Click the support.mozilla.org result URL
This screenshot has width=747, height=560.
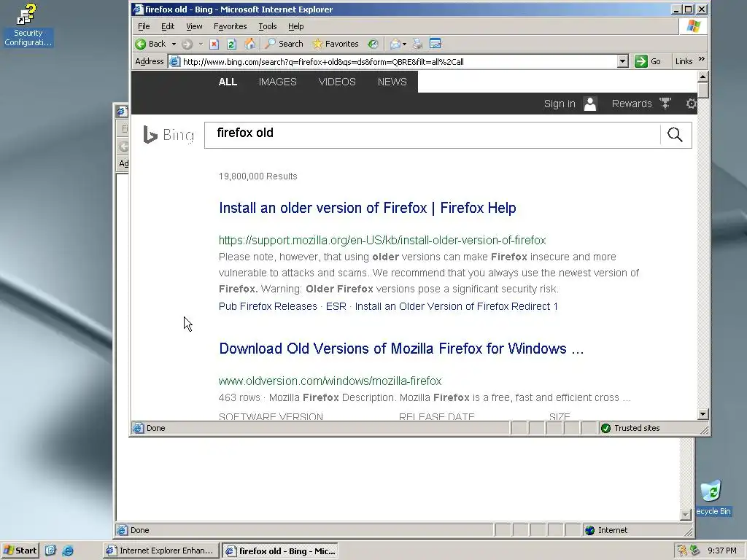click(382, 240)
